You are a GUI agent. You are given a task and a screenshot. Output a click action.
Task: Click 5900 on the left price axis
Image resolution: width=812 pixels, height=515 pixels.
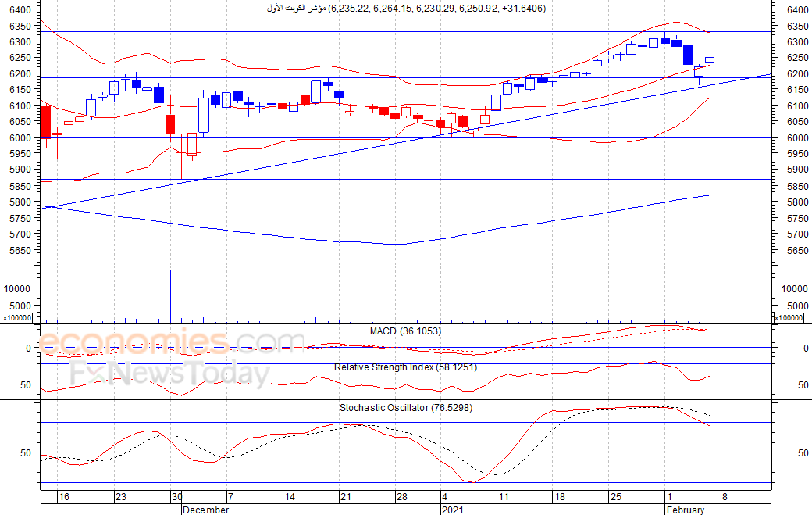(x=20, y=170)
